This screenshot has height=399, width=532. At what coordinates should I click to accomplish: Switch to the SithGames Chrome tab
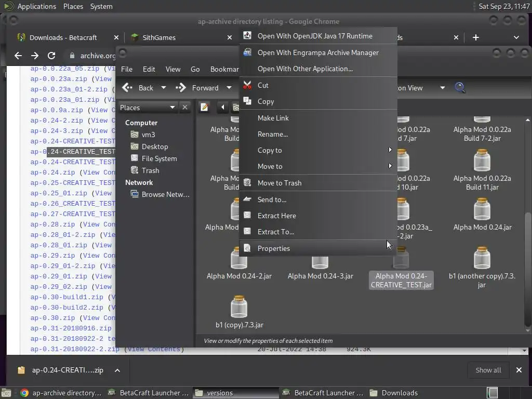159,37
